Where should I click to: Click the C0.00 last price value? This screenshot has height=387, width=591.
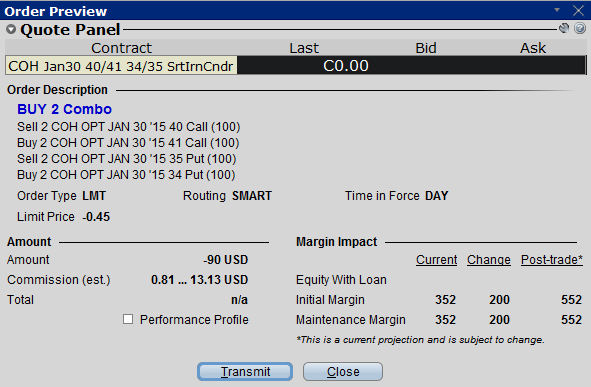pos(346,66)
